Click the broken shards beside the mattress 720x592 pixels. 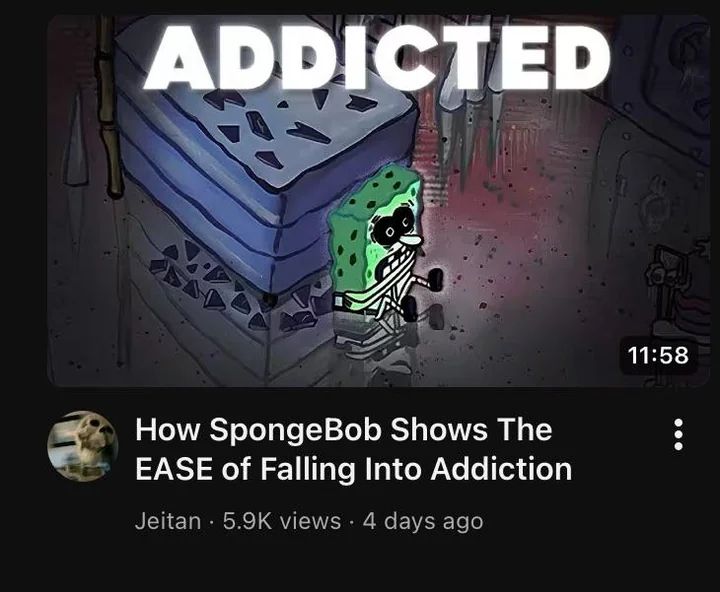pyautogui.click(x=230, y=287)
